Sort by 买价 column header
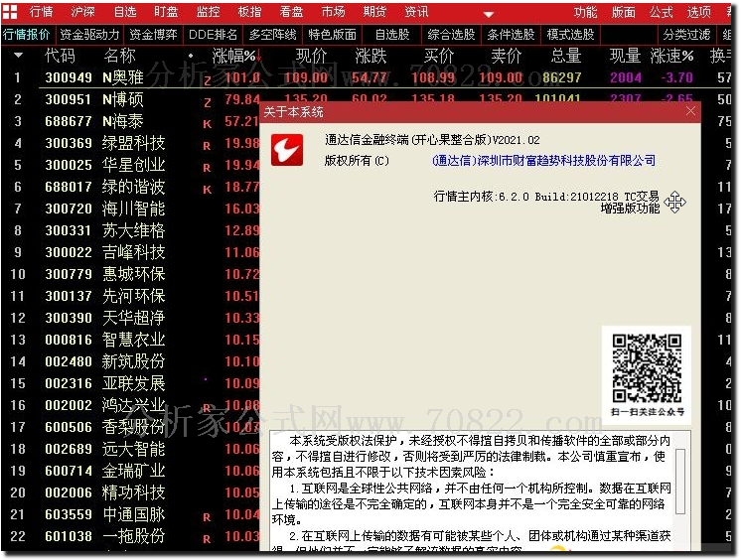 (x=439, y=56)
